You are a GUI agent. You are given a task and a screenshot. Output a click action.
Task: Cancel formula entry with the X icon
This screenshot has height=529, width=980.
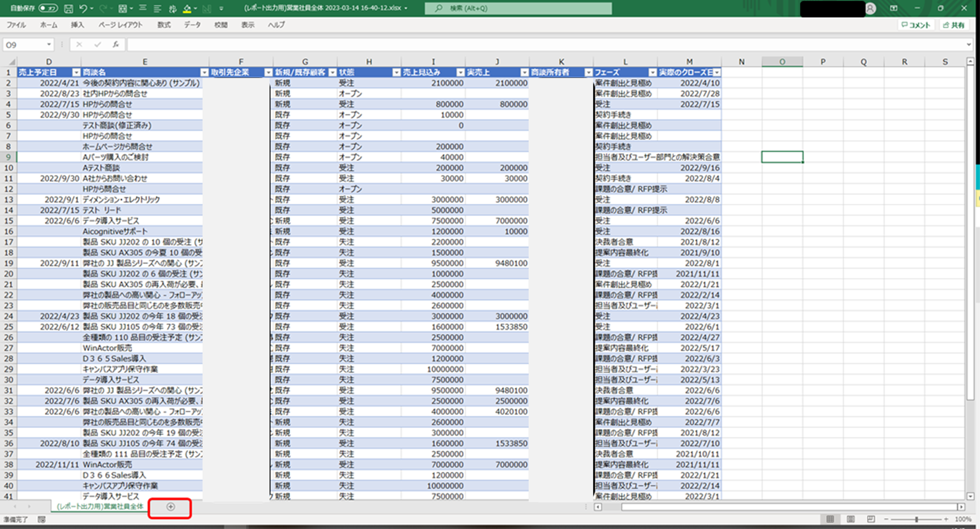pos(79,45)
